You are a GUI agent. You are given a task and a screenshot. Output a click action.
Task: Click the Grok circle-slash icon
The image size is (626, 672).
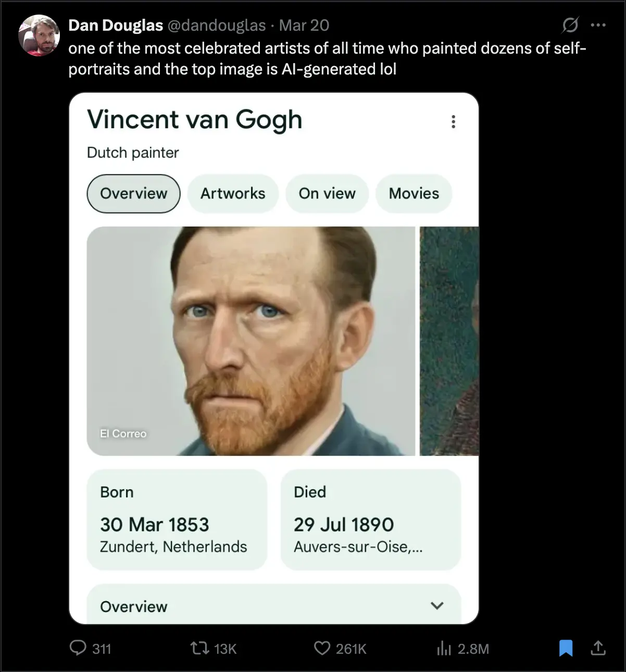tap(570, 25)
